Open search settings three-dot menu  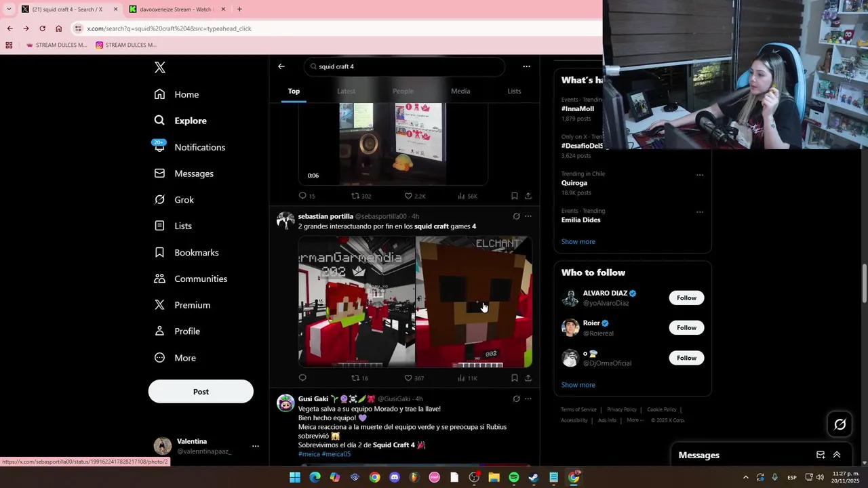coord(526,66)
